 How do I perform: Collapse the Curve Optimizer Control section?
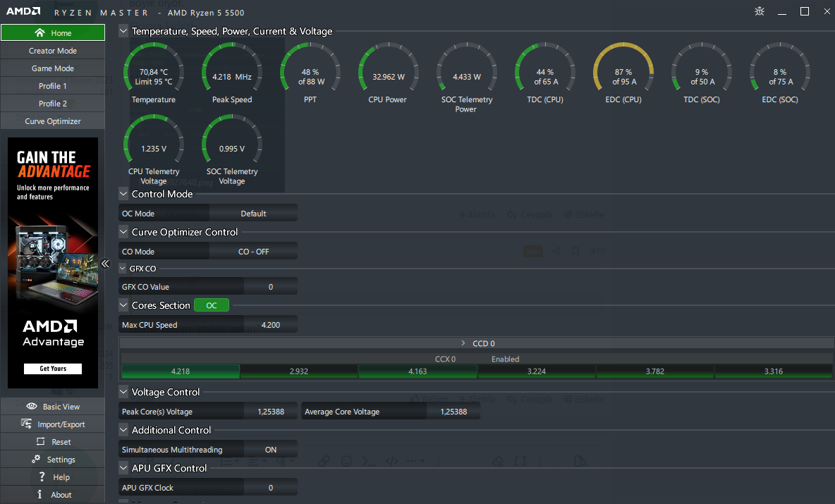pos(123,231)
